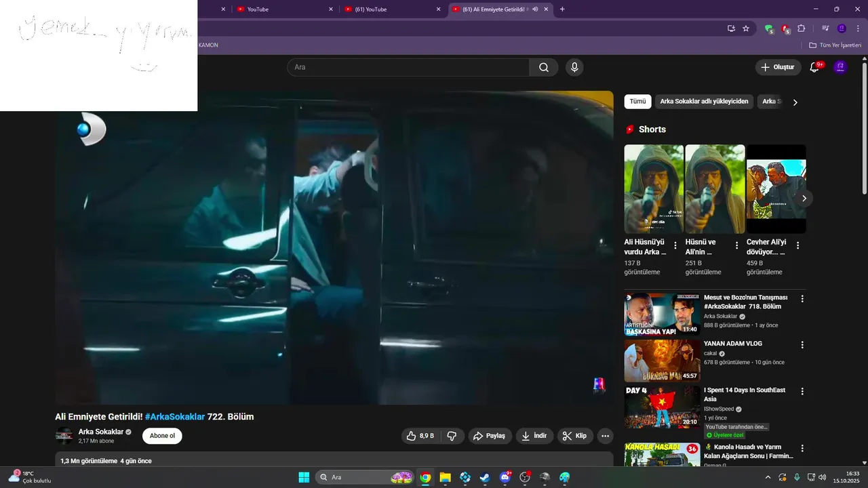Open 'Tüm Yer İşaretleri' bookmarks folder
The image size is (868, 488).
[x=835, y=45]
